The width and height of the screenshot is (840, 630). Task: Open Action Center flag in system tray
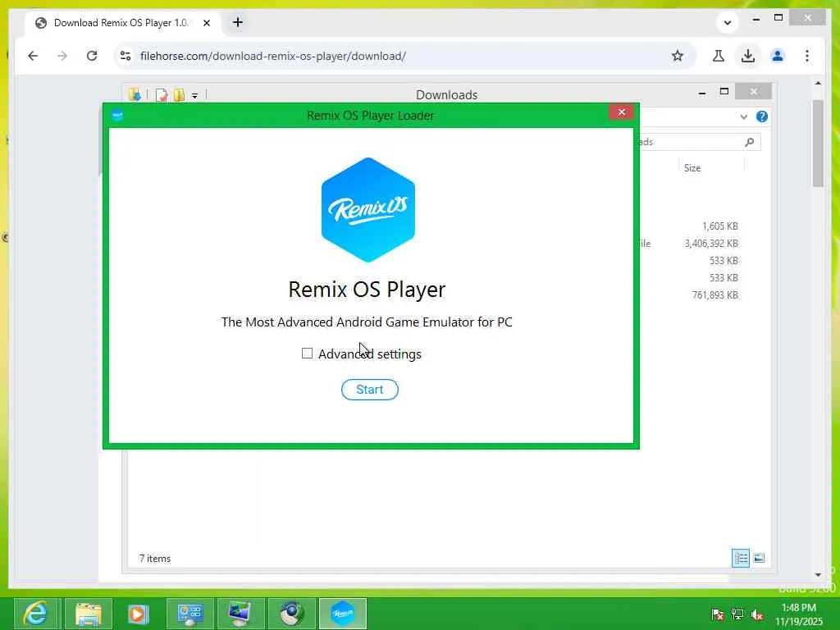[x=717, y=614]
